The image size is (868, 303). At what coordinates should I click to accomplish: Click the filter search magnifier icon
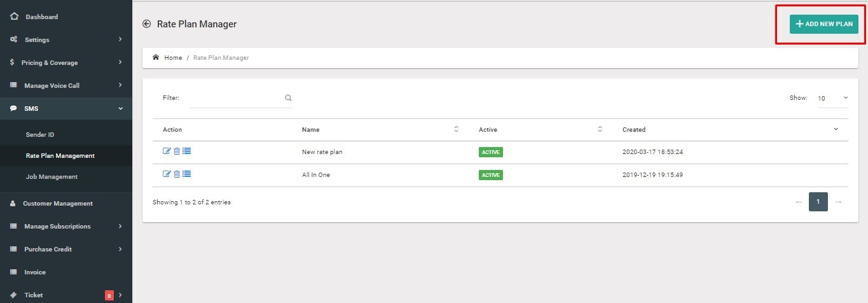[x=288, y=98]
